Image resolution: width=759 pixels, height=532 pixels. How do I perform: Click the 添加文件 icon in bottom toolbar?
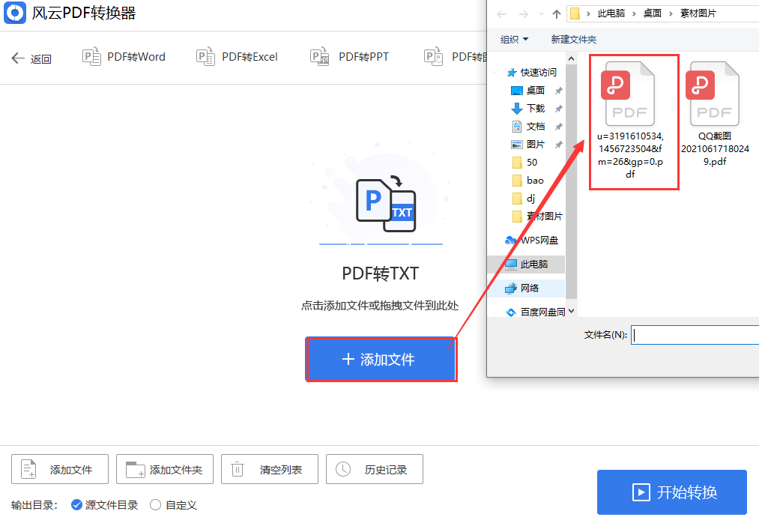tap(28, 469)
